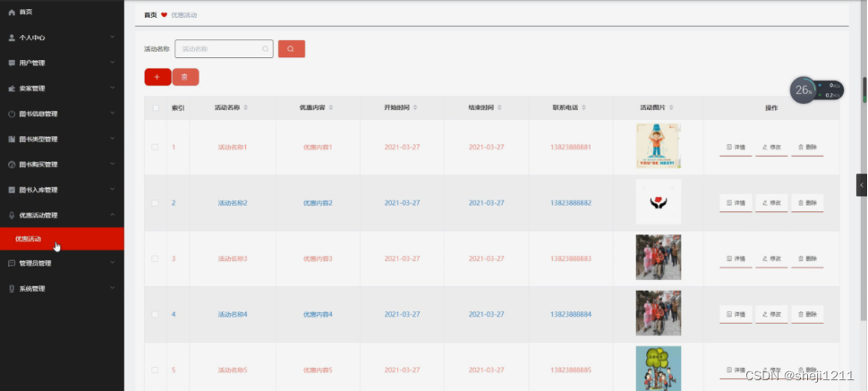Image resolution: width=868 pixels, height=391 pixels.
Task: Expand 图书入库管理 chevron
Action: (x=113, y=190)
